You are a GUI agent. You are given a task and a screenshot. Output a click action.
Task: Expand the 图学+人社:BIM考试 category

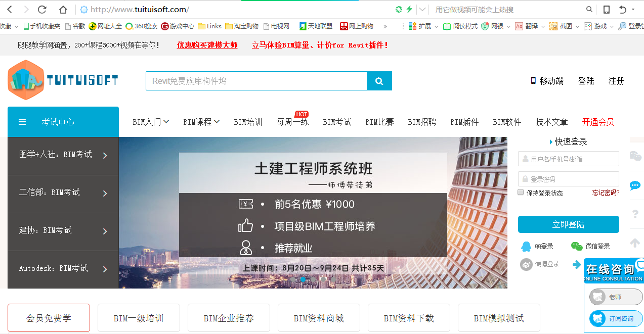click(x=63, y=155)
